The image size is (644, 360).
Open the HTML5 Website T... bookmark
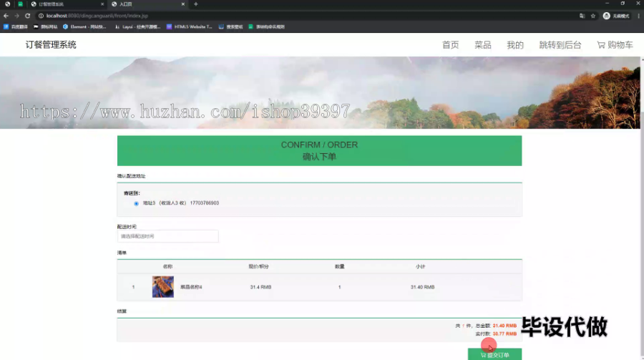190,26
